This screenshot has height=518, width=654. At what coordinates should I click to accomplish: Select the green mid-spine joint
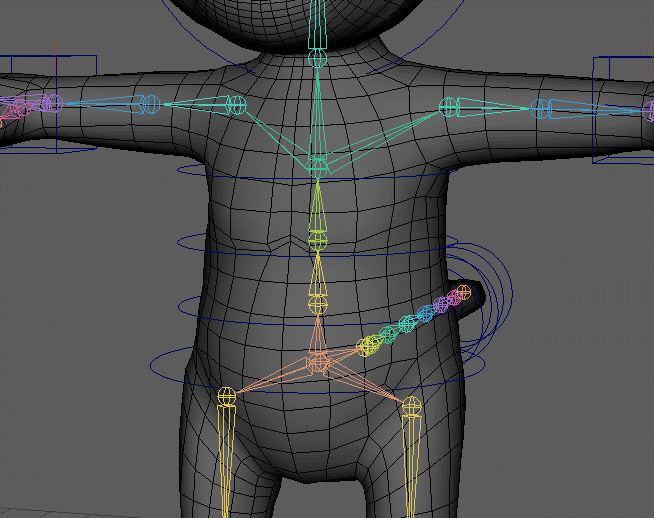point(317,241)
